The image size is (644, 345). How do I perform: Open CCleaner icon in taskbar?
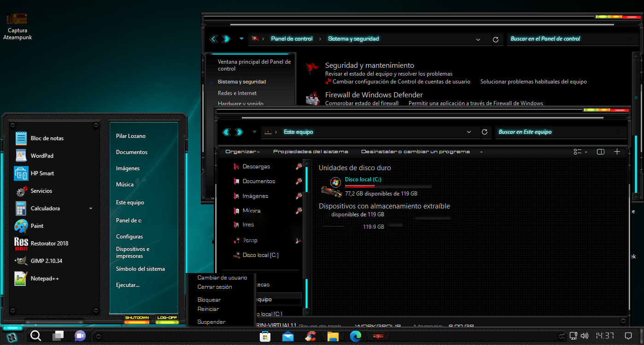tap(310, 336)
